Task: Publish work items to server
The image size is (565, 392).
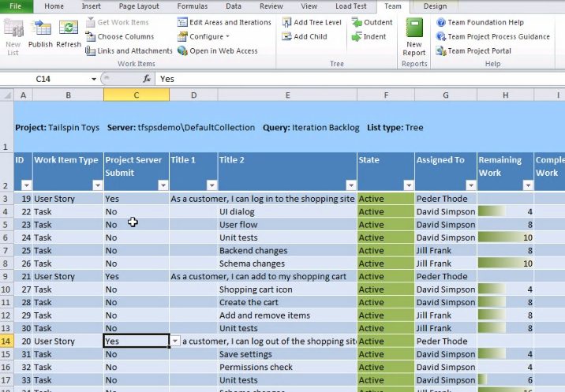Action: [40, 35]
